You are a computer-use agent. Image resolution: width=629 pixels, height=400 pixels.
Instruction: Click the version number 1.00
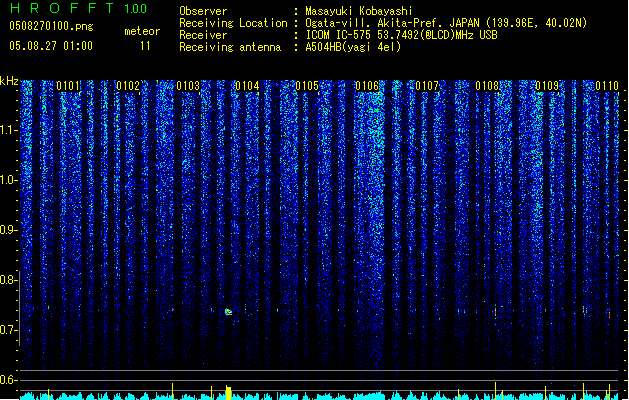click(x=135, y=9)
